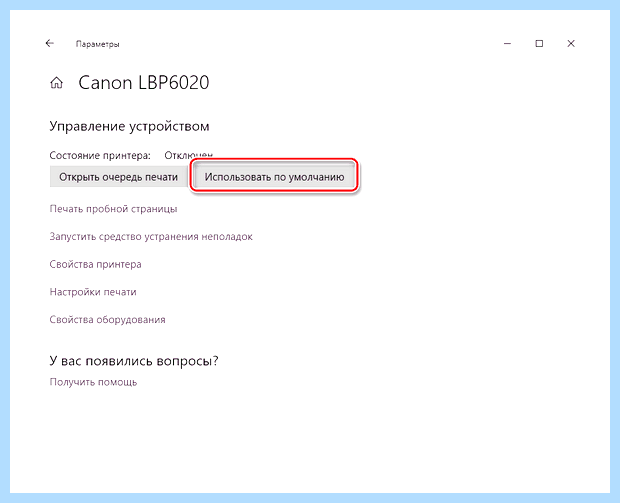The width and height of the screenshot is (620, 503).
Task: Open printer properties link (Свойства принтера)
Action: pos(95,264)
